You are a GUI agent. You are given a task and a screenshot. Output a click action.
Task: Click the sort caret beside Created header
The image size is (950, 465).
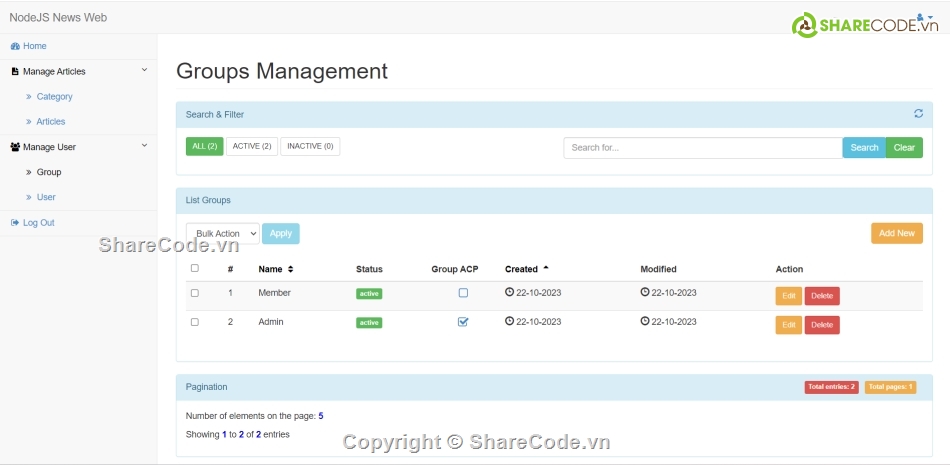[546, 268]
